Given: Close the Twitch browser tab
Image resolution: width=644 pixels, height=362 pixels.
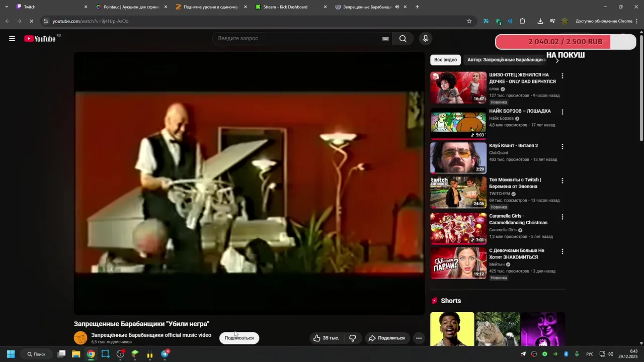Looking at the screenshot, I should tap(86, 7).
